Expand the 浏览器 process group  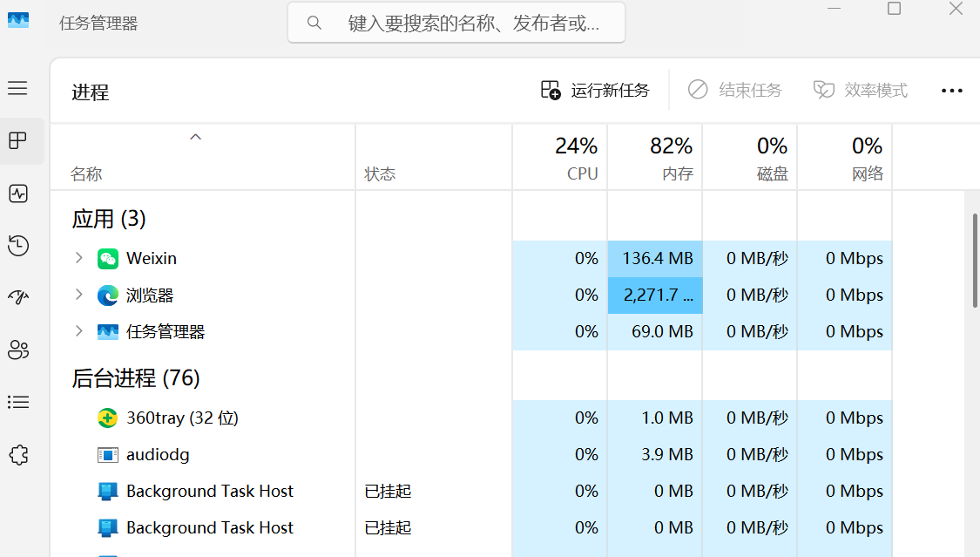tap(78, 295)
